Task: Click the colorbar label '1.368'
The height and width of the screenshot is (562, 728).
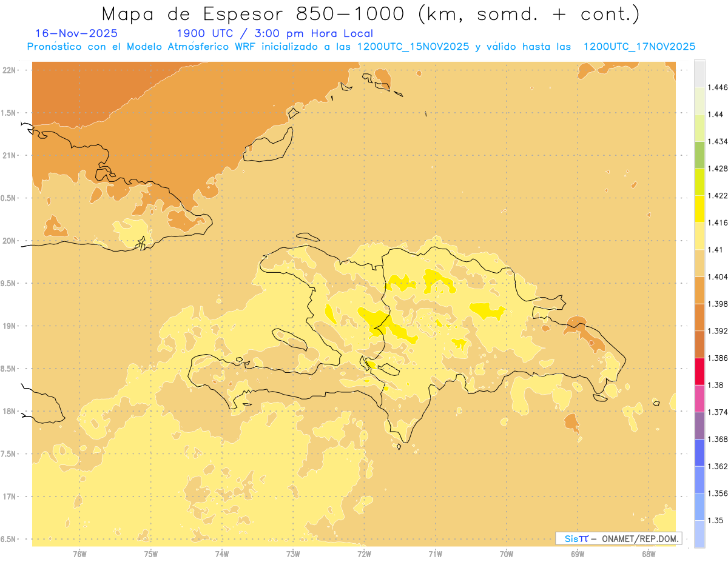Action: [x=719, y=439]
